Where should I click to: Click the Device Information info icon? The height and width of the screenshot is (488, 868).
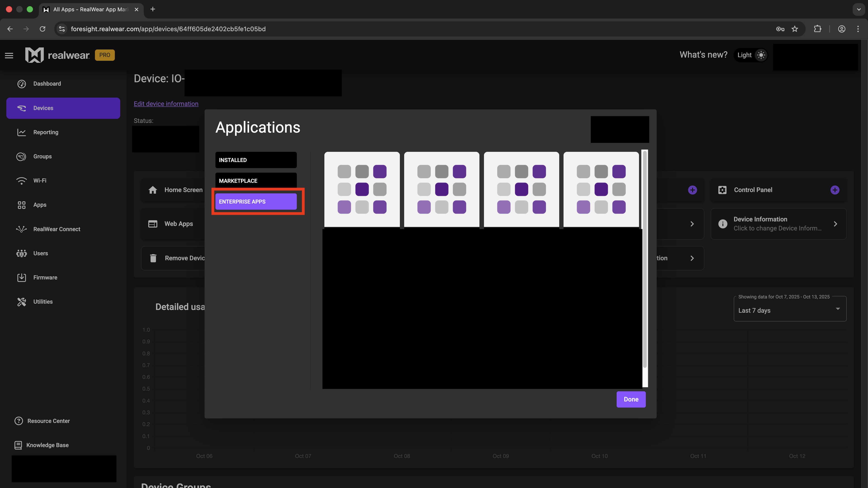723,224
